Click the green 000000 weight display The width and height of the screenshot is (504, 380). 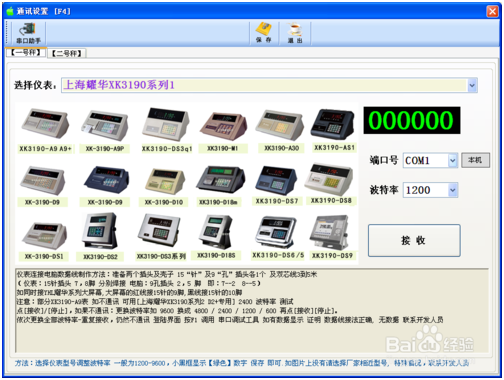click(412, 120)
